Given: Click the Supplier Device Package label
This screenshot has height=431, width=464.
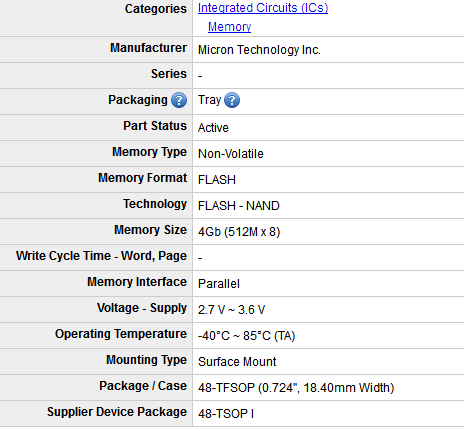Looking at the screenshot, I should pyautogui.click(x=117, y=412).
